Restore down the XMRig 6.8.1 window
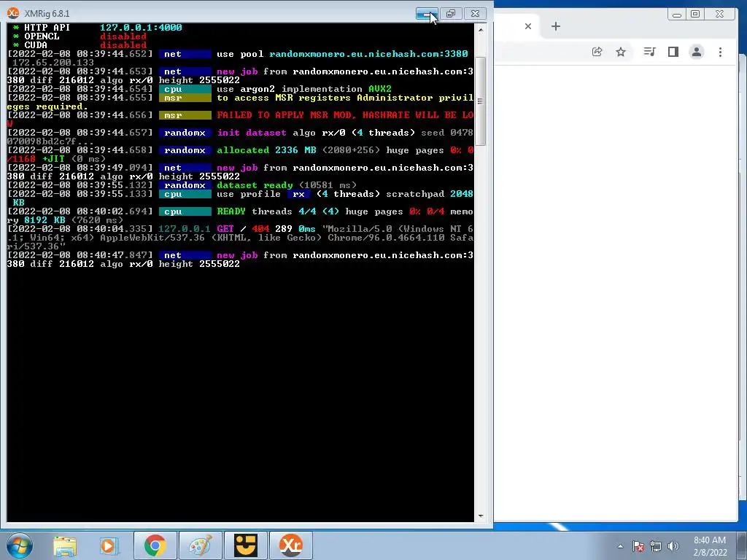The height and width of the screenshot is (560, 747). point(451,14)
